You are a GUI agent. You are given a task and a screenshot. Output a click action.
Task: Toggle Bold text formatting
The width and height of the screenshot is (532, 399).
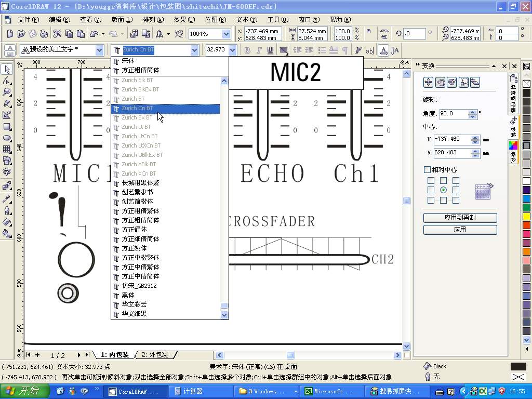tap(247, 50)
